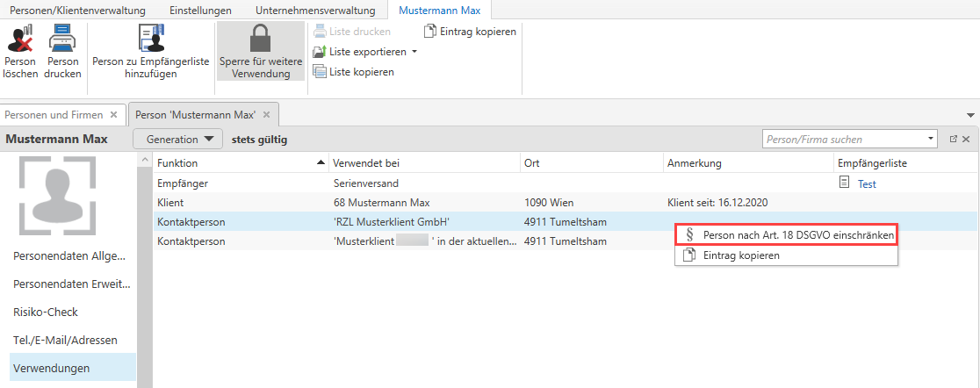Open the Liste exportieren dropdown
This screenshot has height=388, width=980.
point(414,52)
